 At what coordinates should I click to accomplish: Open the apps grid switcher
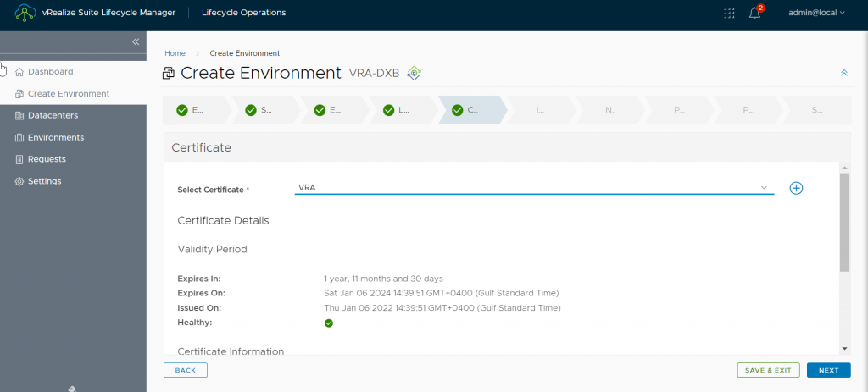coord(729,13)
